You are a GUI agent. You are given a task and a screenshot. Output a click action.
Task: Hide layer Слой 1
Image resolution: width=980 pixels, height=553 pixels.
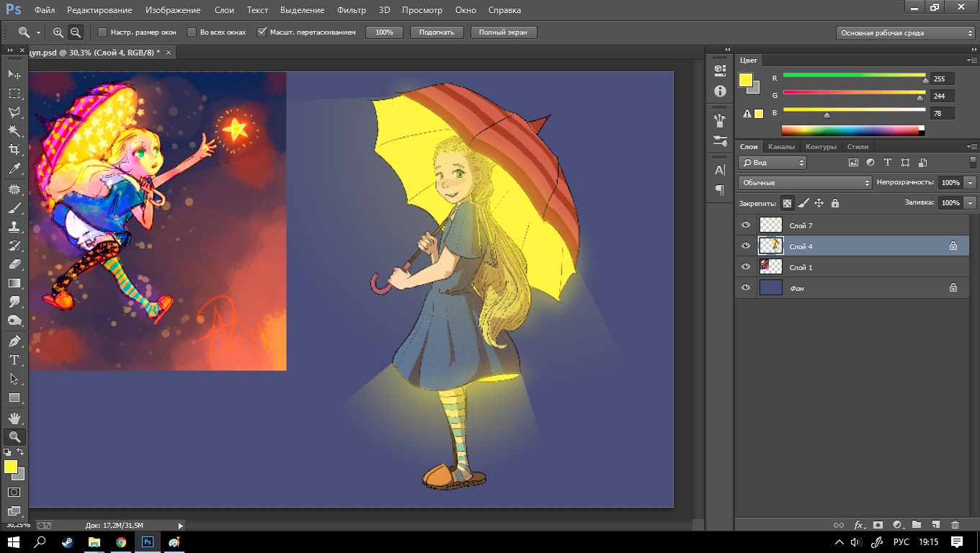pyautogui.click(x=746, y=267)
